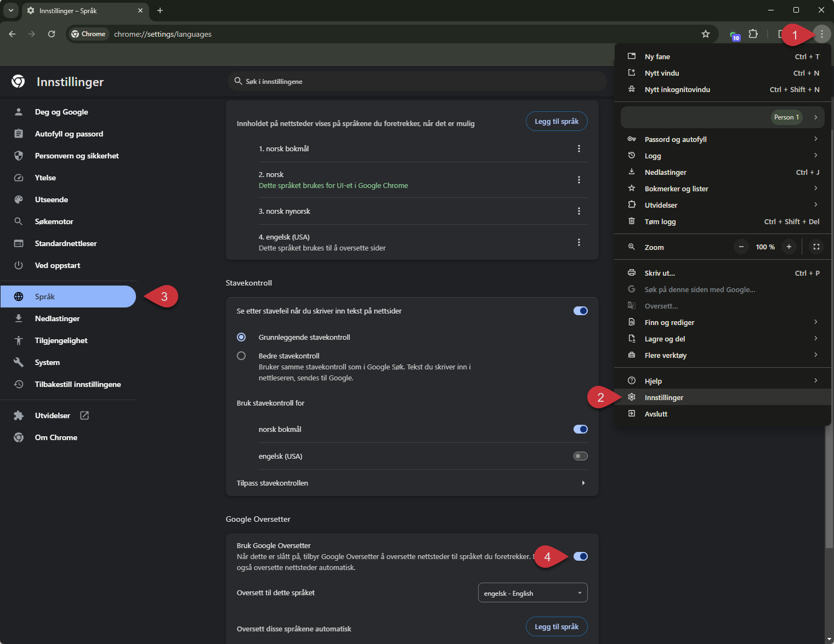
Task: Choose Avslutt from the menu
Action: coord(723,414)
